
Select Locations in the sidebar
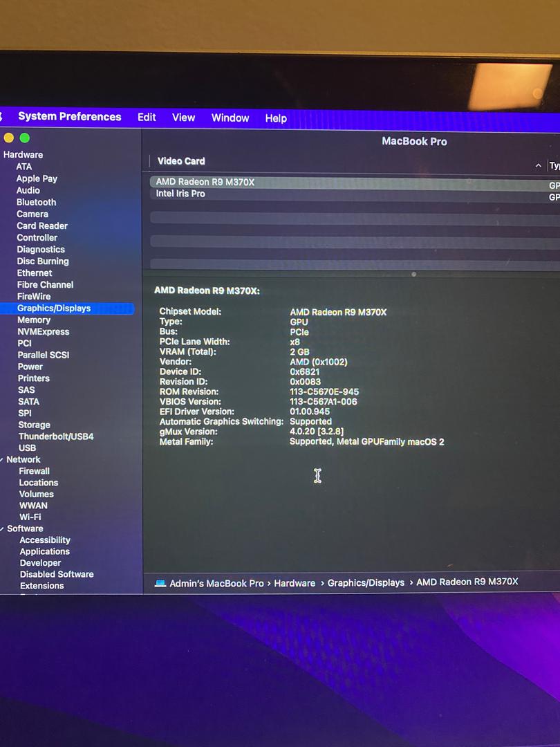pos(39,483)
